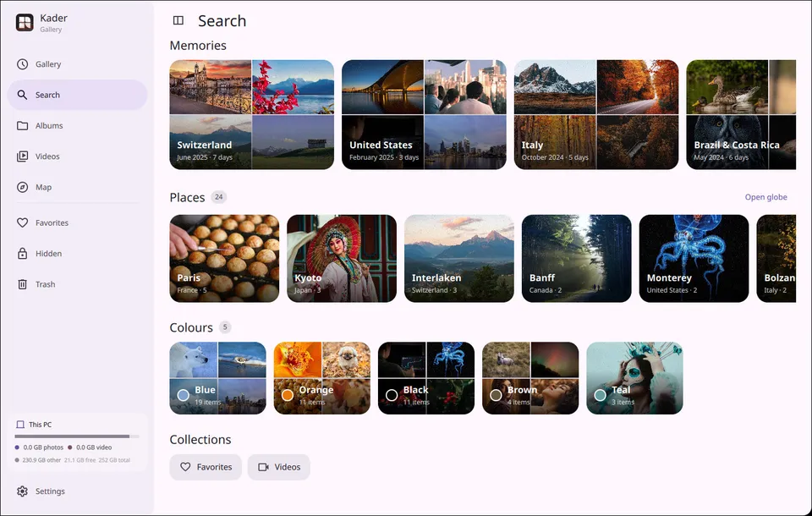Click the Memories section heading
The width and height of the screenshot is (812, 516).
(x=198, y=46)
